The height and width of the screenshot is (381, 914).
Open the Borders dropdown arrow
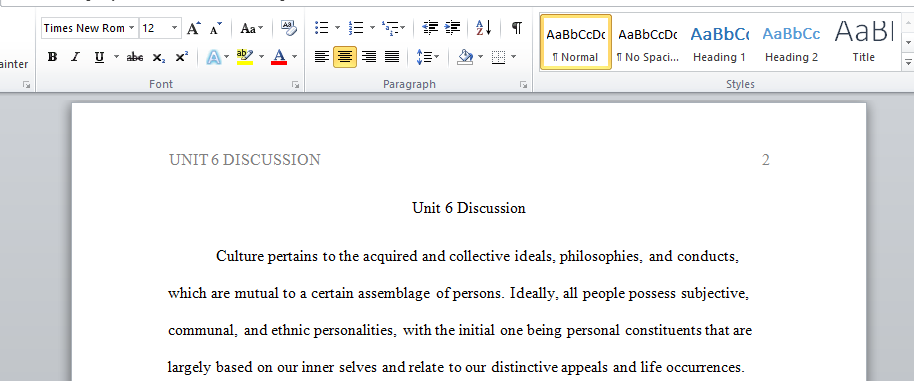(x=514, y=57)
